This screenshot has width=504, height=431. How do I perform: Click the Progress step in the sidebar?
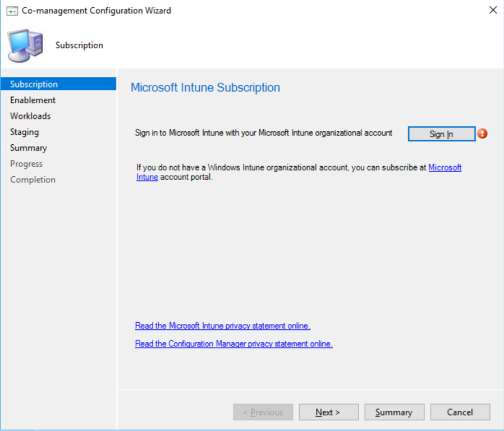(26, 164)
